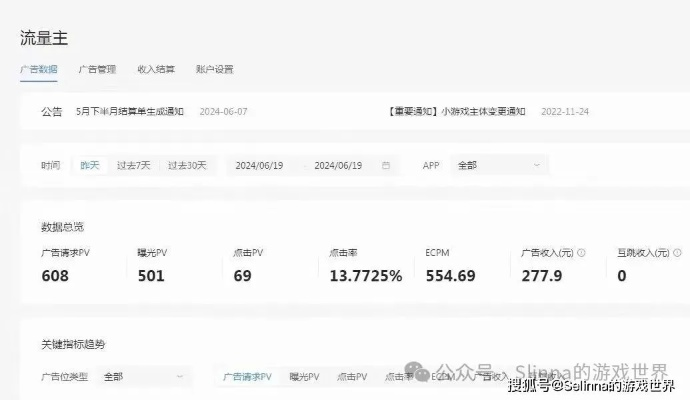Click the announcement date 2022-11-24
This screenshot has height=400, width=690.
(565, 111)
